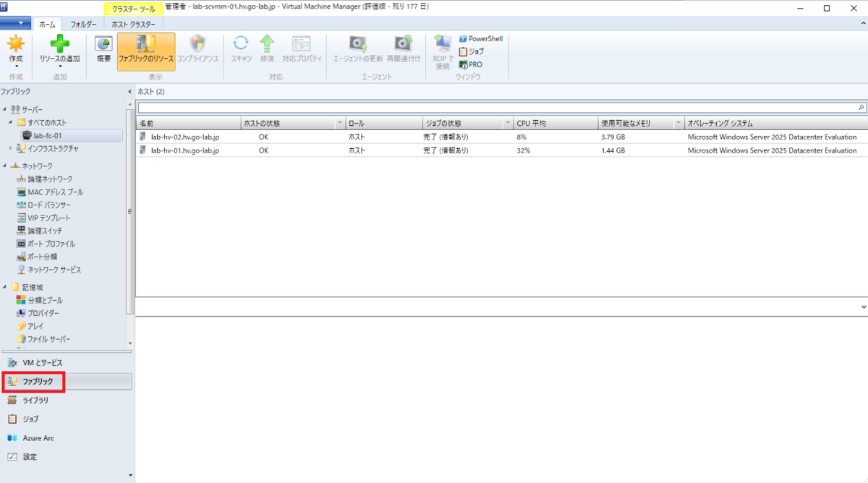Open ジョブの状態 column filter dropdown
The height and width of the screenshot is (483, 868).
(509, 124)
